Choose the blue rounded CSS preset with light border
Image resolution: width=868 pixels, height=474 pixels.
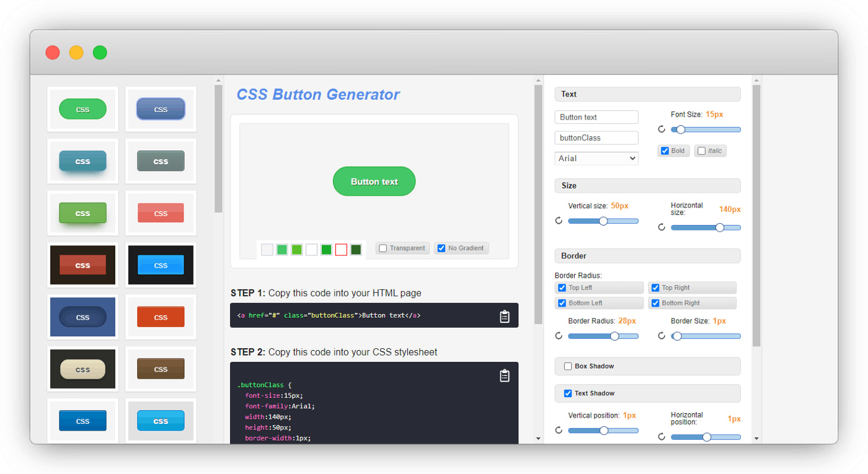pyautogui.click(x=161, y=109)
